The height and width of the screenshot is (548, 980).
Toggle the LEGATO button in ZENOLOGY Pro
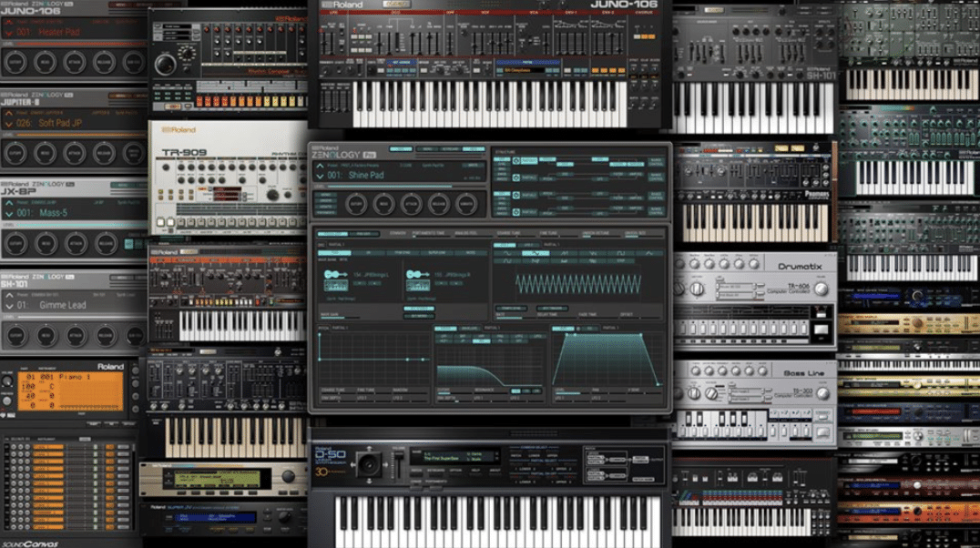coord(325,207)
